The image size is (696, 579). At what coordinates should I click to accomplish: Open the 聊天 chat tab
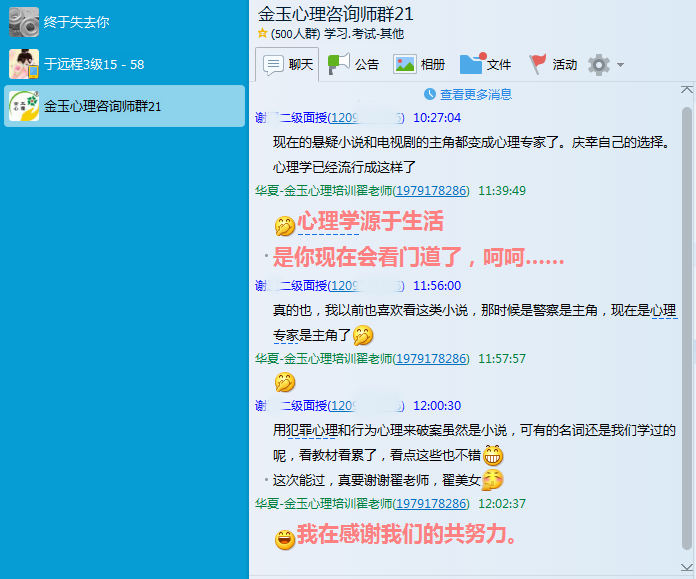click(289, 64)
